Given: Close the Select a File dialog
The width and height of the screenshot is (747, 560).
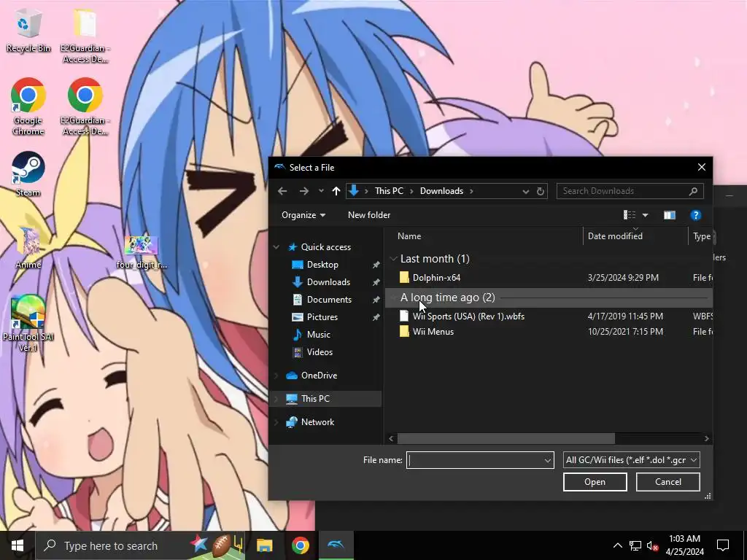Looking at the screenshot, I should 701,168.
